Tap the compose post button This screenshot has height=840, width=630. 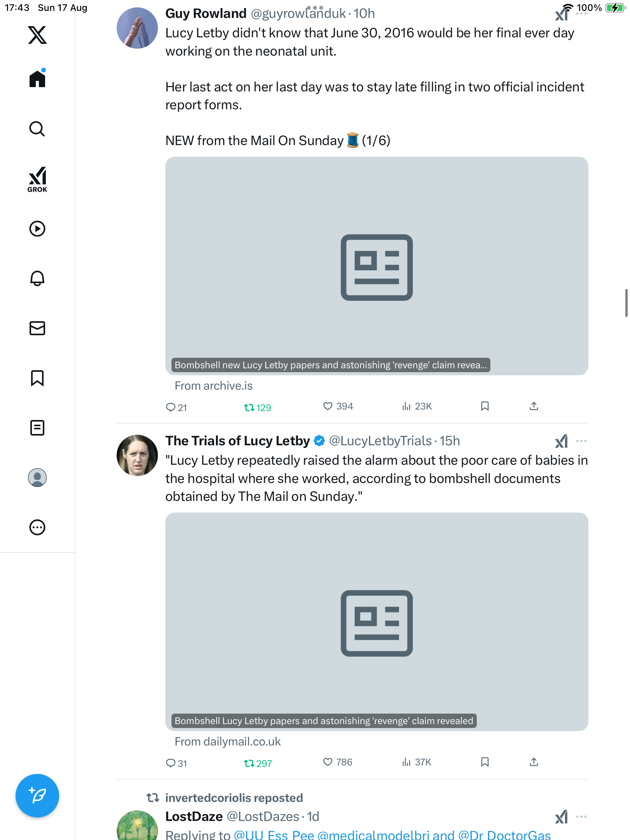(37, 795)
